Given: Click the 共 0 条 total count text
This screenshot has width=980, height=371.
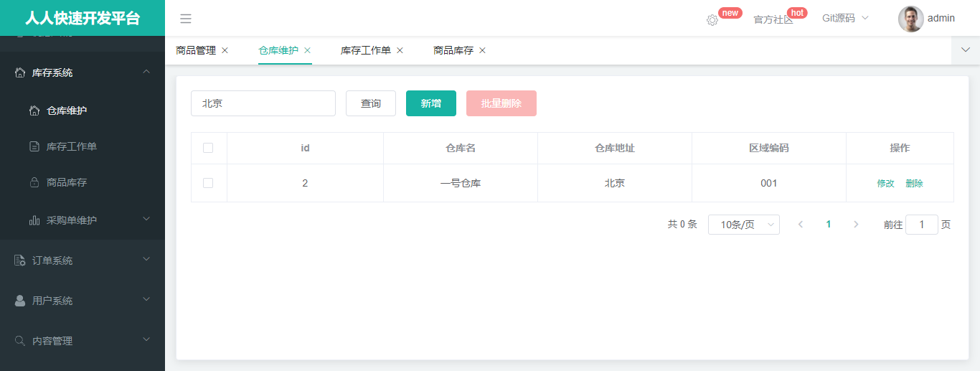Looking at the screenshot, I should pyautogui.click(x=682, y=225).
